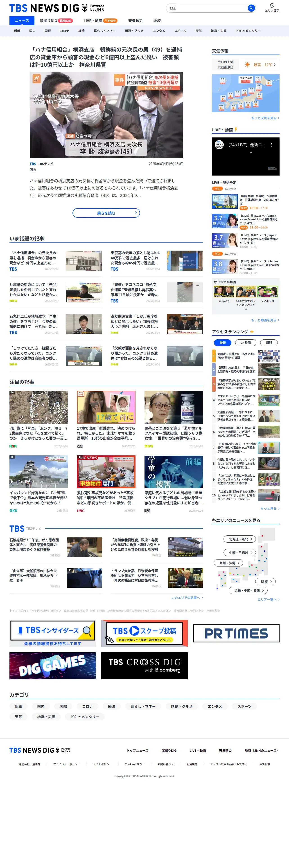Click the blue search magnifier button
Image resolution: width=289 pixels, height=868 pixels.
click(x=251, y=8)
